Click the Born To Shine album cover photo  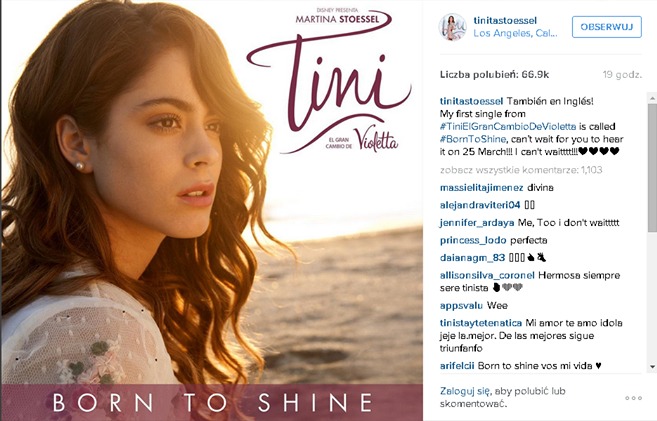point(212,210)
